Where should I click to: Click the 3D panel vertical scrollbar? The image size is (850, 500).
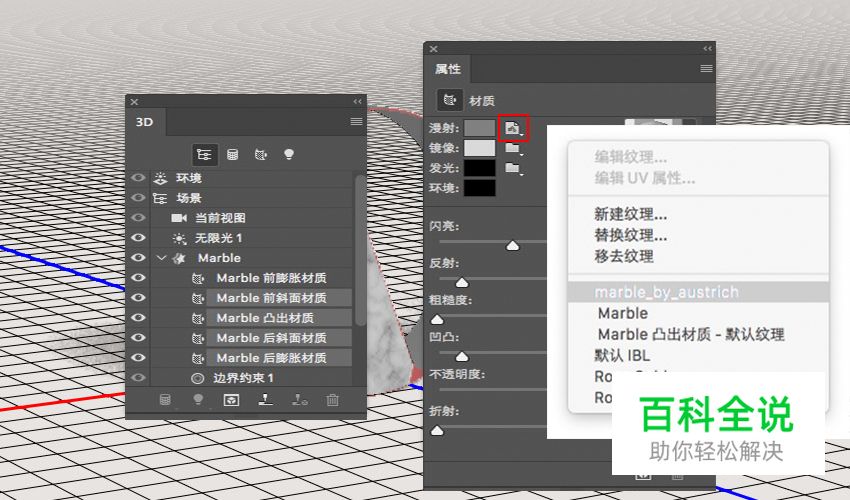(x=360, y=249)
